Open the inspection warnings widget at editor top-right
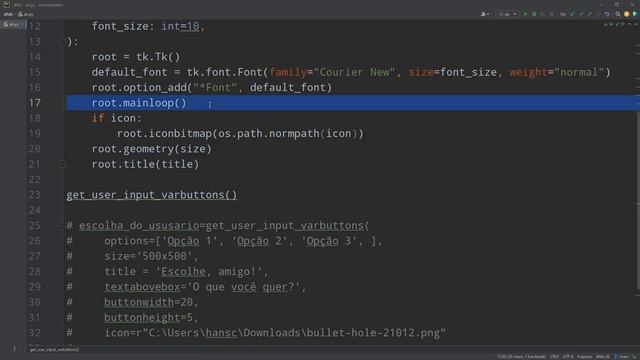640x360 pixels. [613, 24]
